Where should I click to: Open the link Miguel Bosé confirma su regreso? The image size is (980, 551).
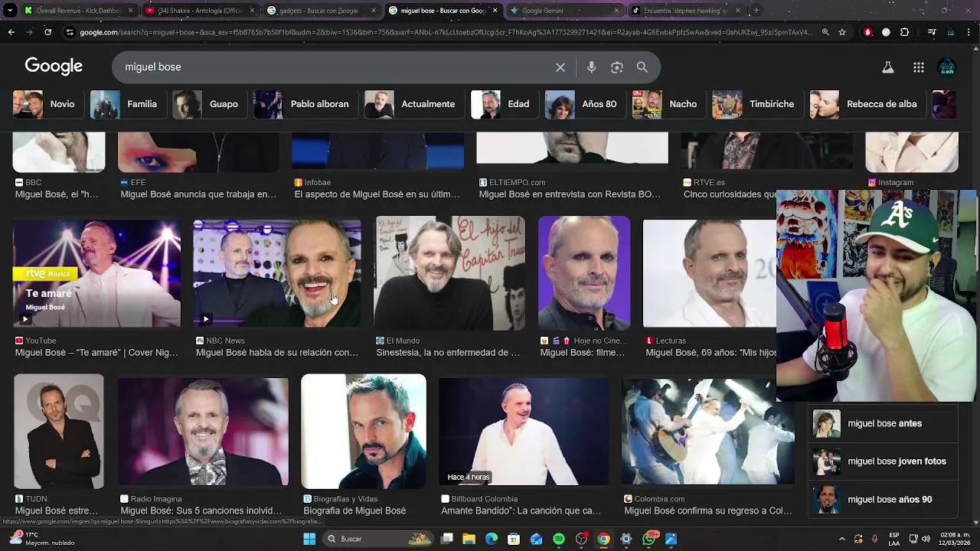(x=708, y=510)
